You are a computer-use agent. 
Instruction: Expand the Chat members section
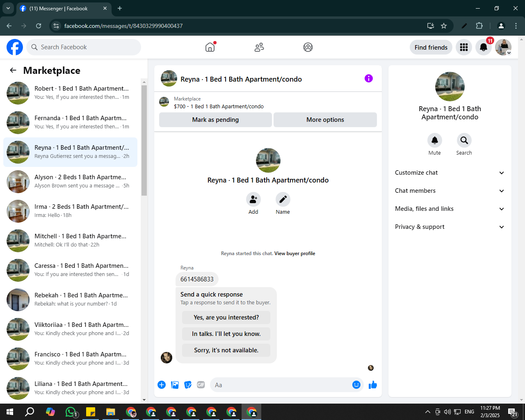click(450, 191)
